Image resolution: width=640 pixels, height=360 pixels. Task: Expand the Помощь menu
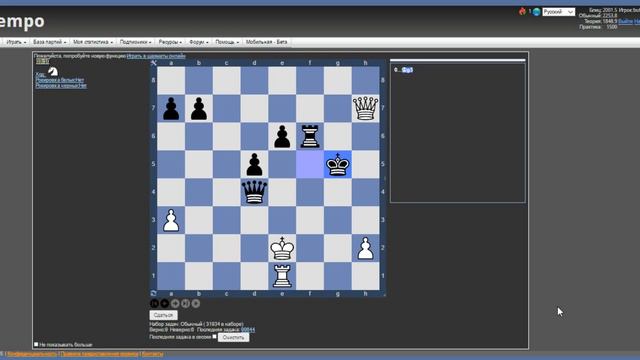[227, 42]
